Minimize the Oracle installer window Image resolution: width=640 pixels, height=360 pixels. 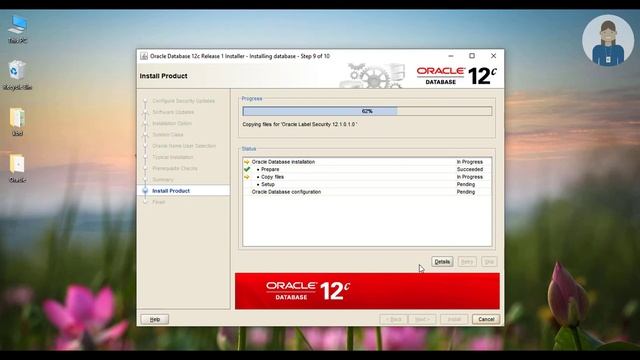(451, 56)
